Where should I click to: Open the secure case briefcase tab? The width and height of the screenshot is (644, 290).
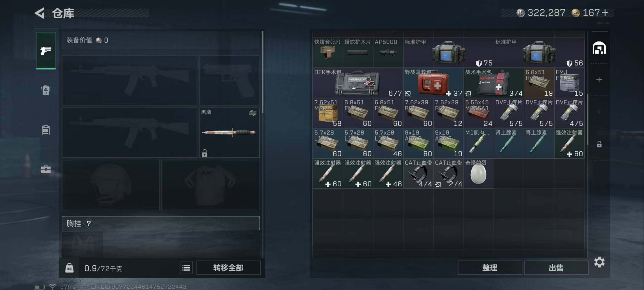(x=46, y=169)
